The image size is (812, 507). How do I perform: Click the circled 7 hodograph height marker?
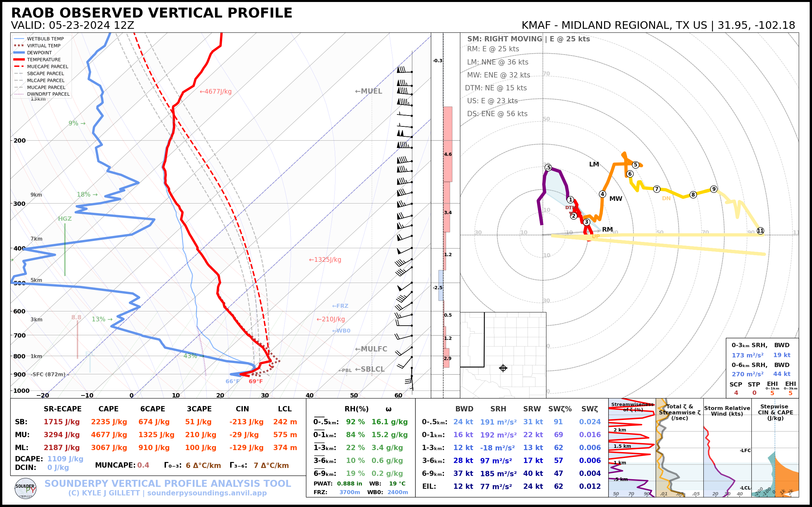[657, 189]
